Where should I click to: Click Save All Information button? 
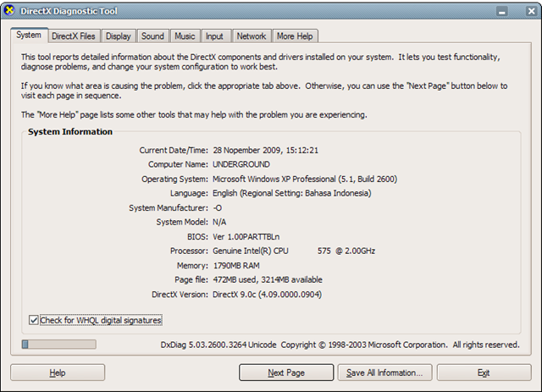[384, 373]
